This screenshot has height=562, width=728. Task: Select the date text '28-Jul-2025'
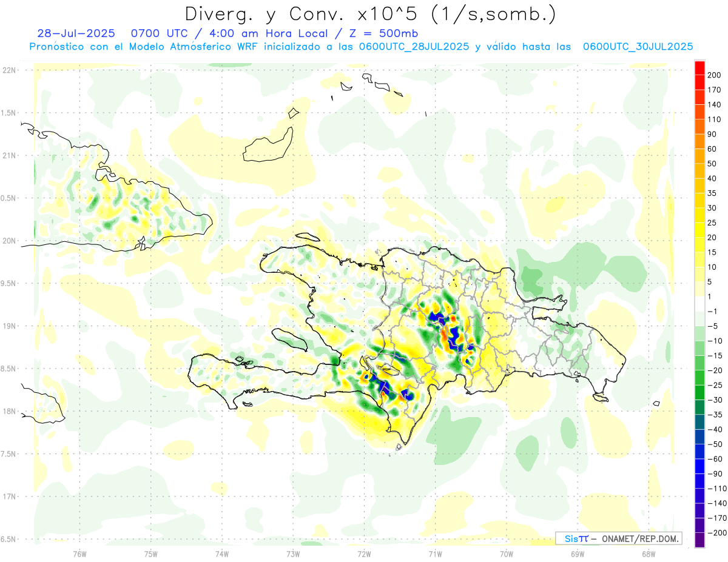click(x=76, y=33)
